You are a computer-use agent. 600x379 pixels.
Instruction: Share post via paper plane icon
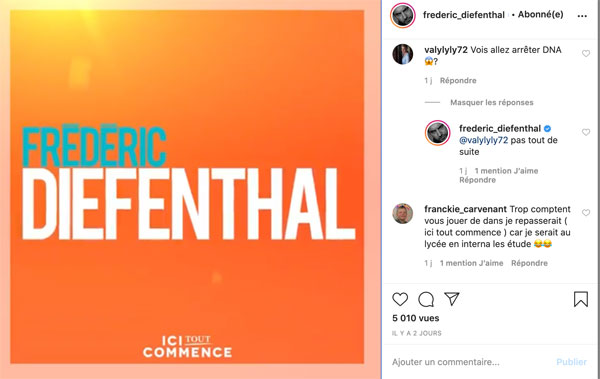tap(452, 299)
